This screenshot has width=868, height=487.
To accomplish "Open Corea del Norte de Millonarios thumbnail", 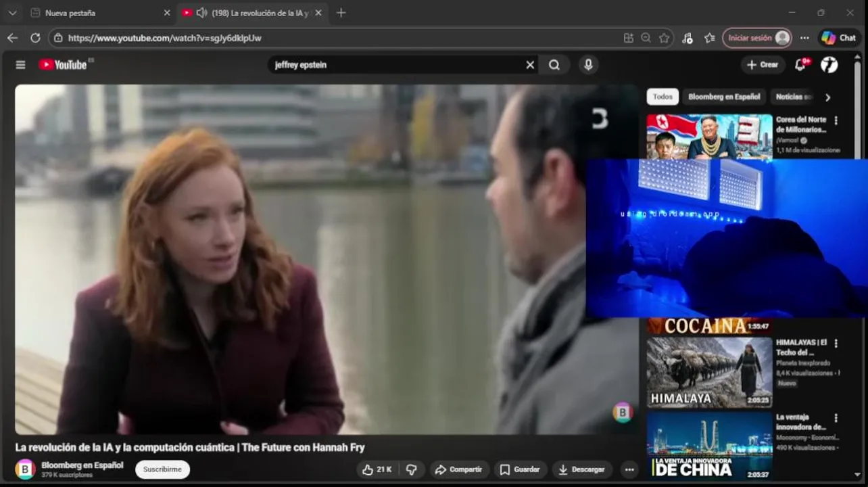I will tap(709, 137).
